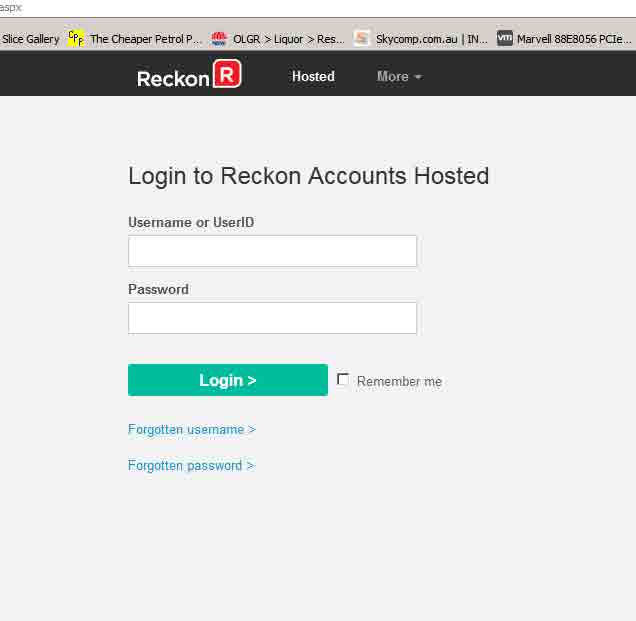Click the Remember me label text
This screenshot has height=621, width=636.
tap(399, 381)
